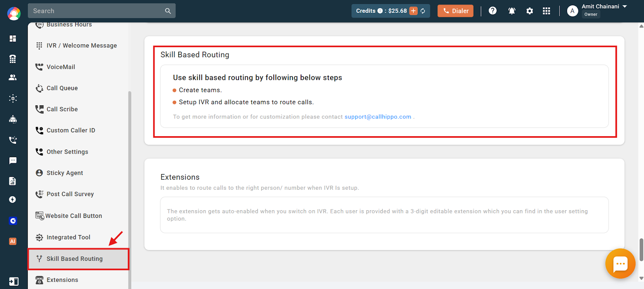Image resolution: width=644 pixels, height=289 pixels.
Task: Click the page vertical scrollbar thumb
Action: click(x=641, y=250)
